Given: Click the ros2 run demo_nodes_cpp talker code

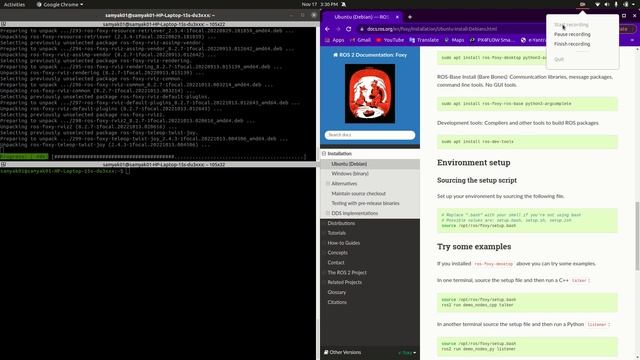Looking at the screenshot, I should click(477, 305).
